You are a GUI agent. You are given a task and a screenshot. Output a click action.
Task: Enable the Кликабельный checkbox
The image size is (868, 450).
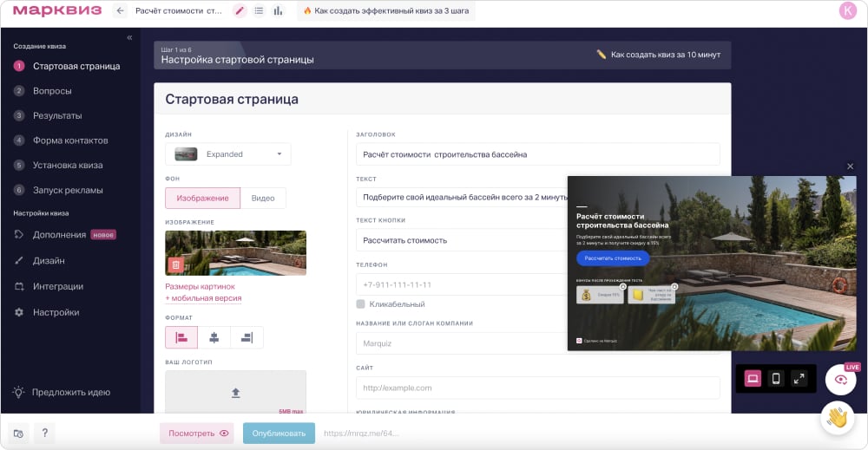(361, 304)
